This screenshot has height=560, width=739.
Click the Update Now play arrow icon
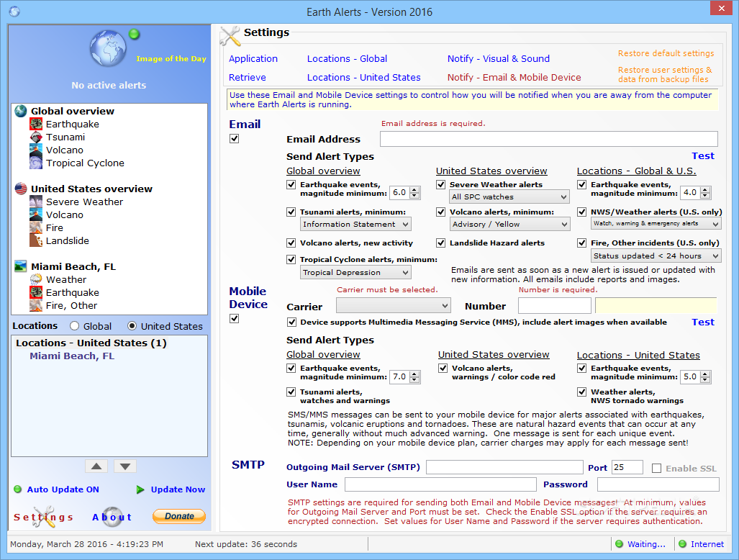point(140,489)
